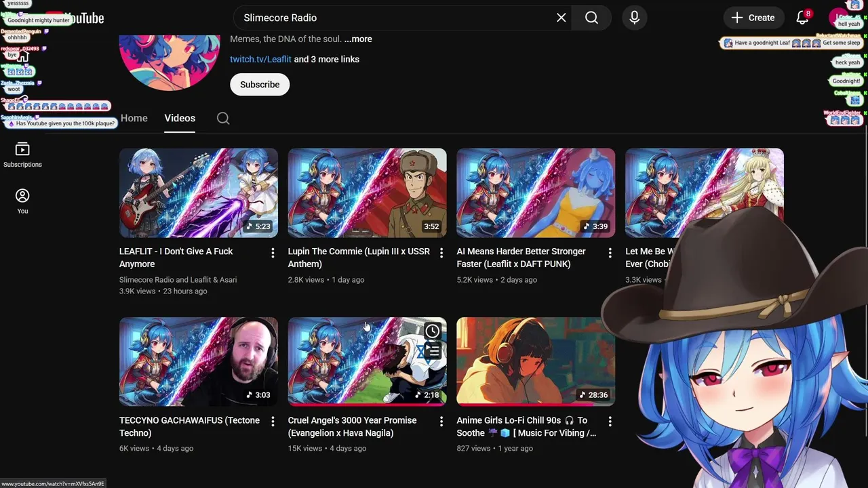Activate voice search microphone

(x=635, y=18)
